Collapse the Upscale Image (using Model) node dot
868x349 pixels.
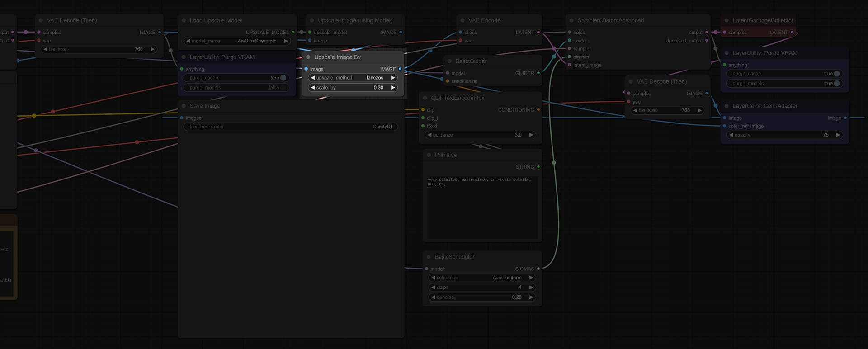312,20
